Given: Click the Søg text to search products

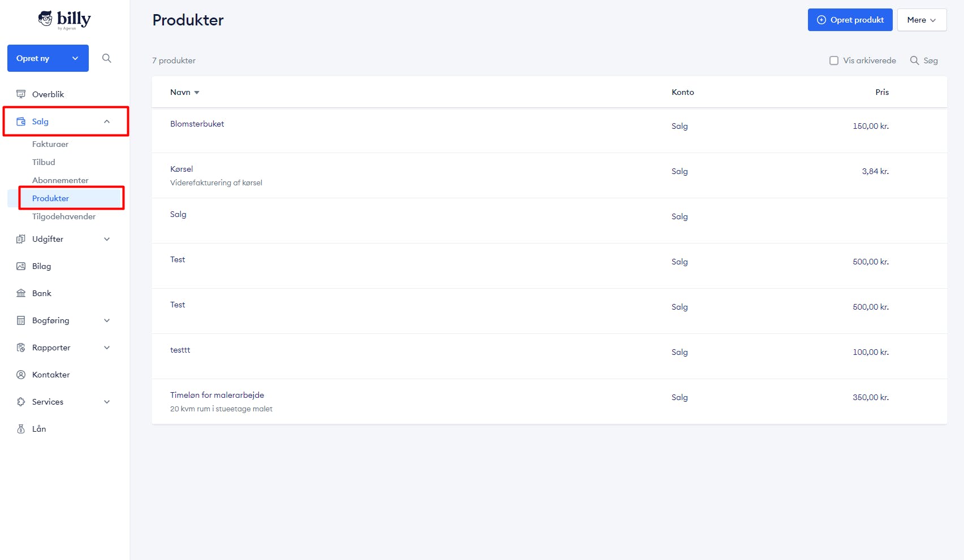Looking at the screenshot, I should click(x=931, y=60).
